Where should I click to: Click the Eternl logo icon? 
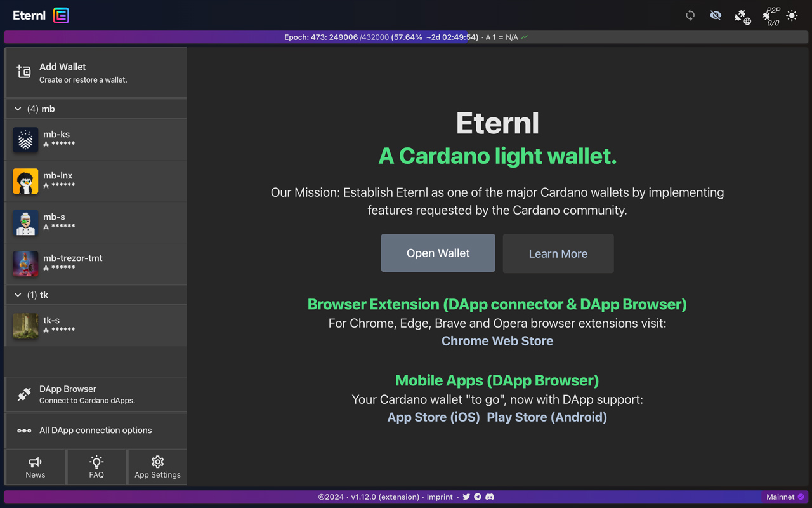click(x=61, y=15)
